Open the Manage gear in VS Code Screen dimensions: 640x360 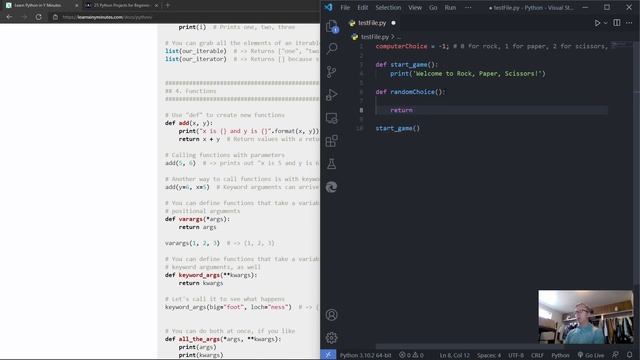tap(331, 338)
